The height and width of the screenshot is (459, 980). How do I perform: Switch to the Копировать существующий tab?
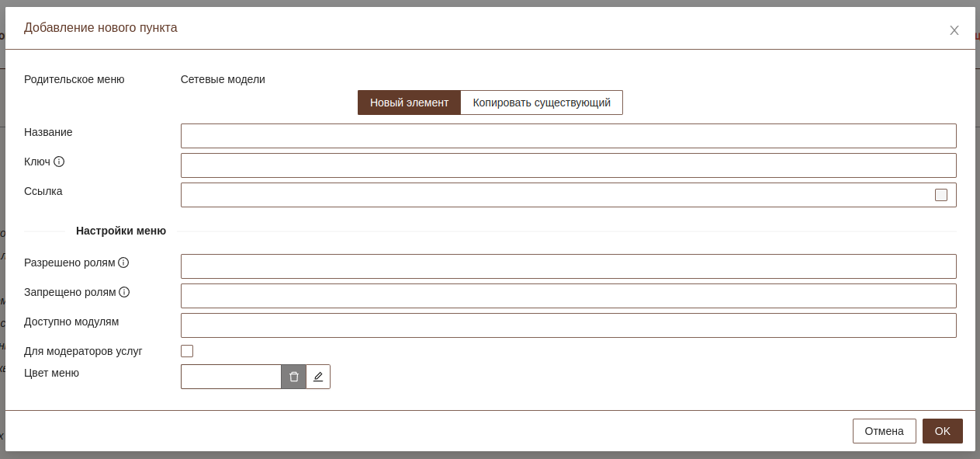(542, 103)
